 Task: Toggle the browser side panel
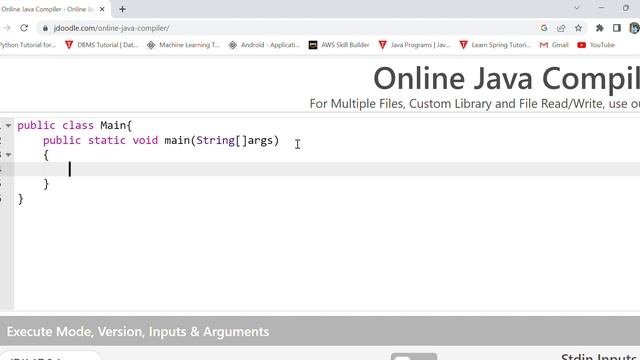(x=617, y=28)
